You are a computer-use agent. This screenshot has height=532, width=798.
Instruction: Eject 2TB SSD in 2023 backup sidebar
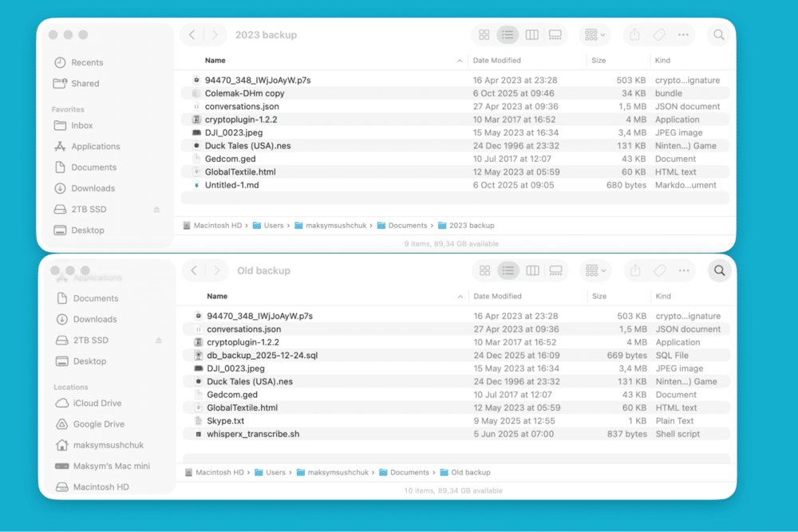coord(156,209)
